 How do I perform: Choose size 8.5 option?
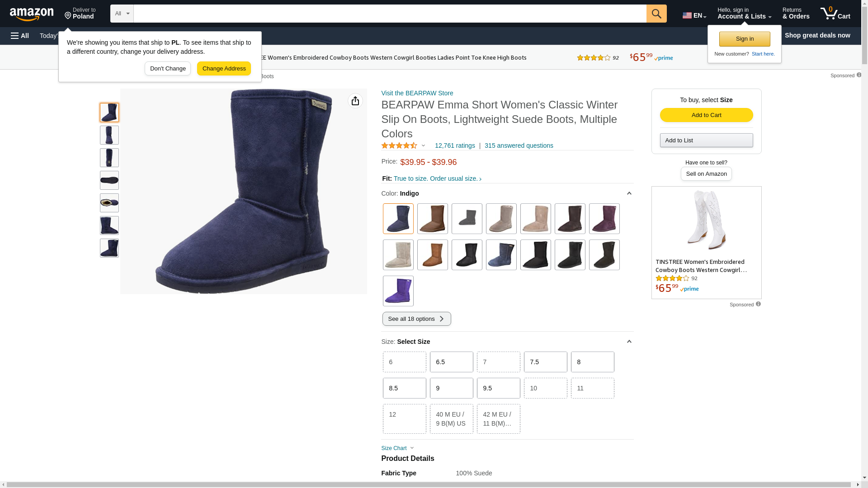404,388
